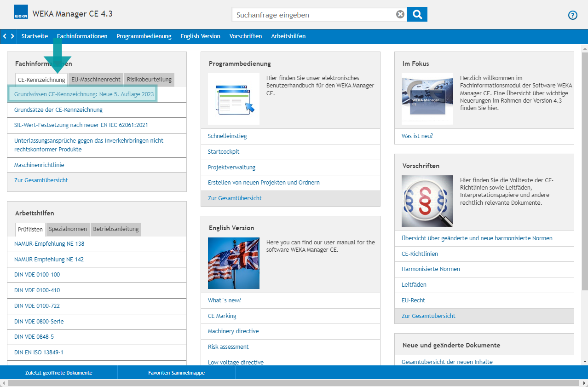Click in the Suchanfrage eingeben field

click(313, 15)
